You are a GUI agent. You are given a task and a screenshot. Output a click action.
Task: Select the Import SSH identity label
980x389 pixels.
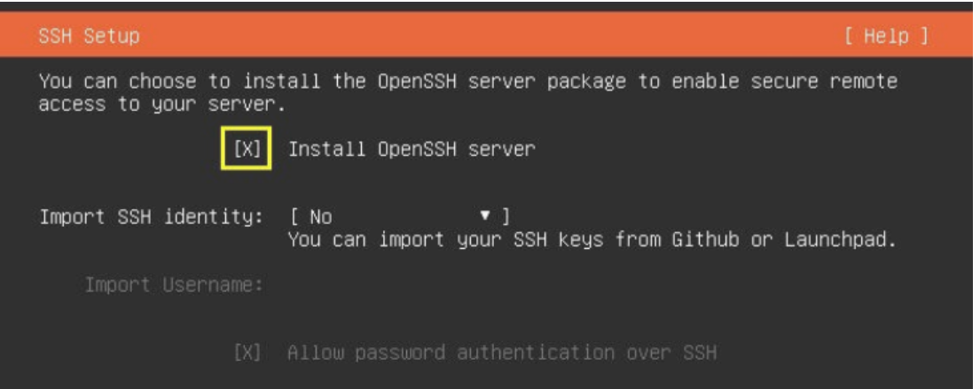pos(151,218)
